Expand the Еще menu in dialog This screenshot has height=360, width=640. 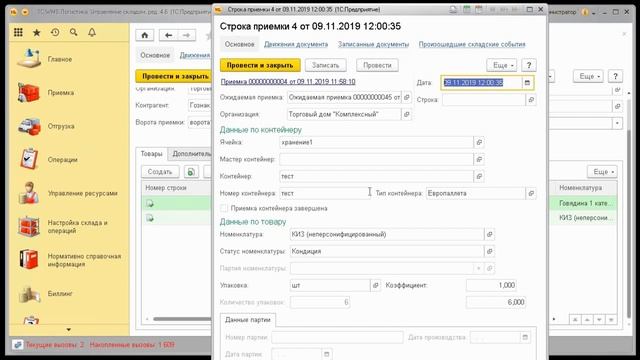pos(502,65)
